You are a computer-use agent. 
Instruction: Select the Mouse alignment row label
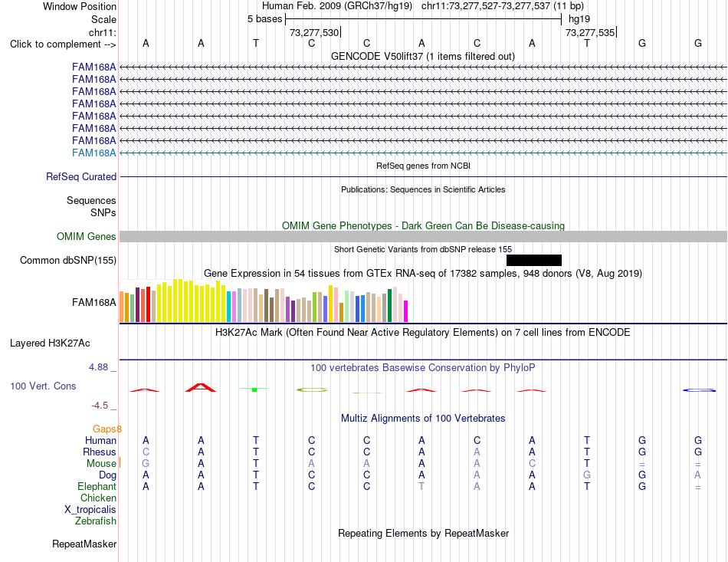point(101,464)
